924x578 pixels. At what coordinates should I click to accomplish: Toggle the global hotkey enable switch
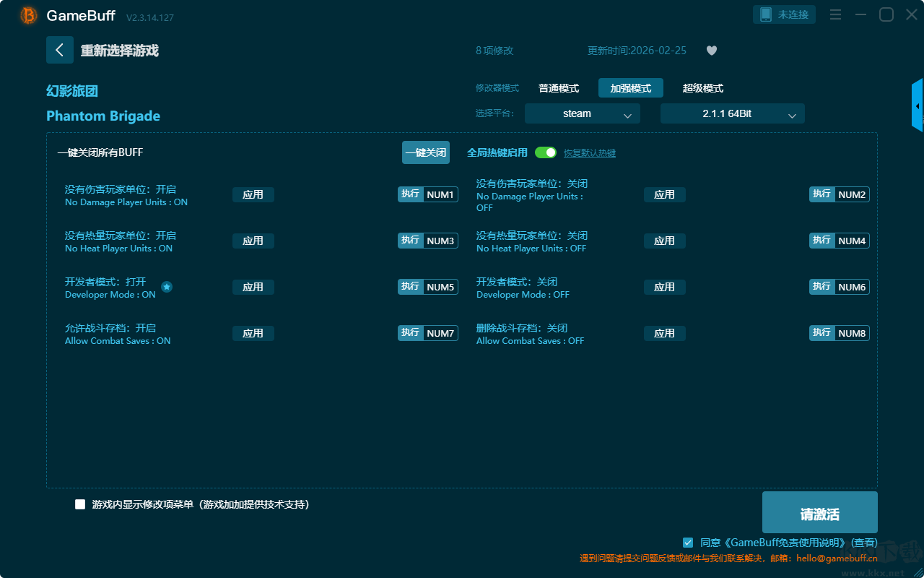pyautogui.click(x=546, y=152)
